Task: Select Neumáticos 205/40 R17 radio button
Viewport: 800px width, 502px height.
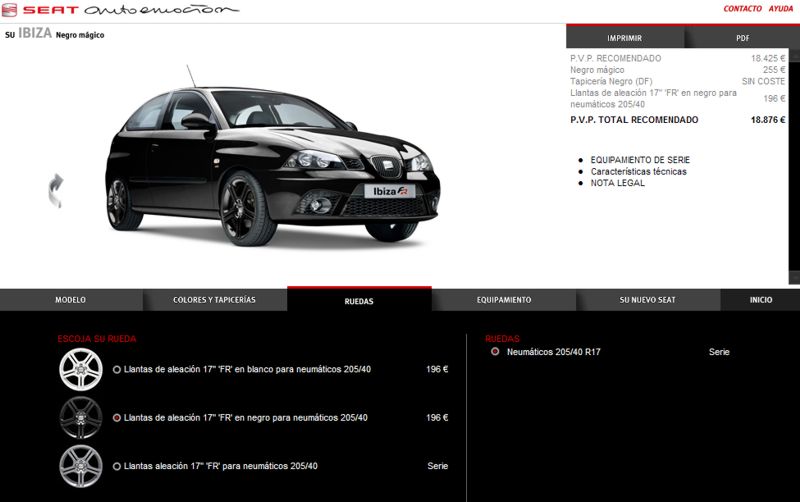Action: click(495, 352)
